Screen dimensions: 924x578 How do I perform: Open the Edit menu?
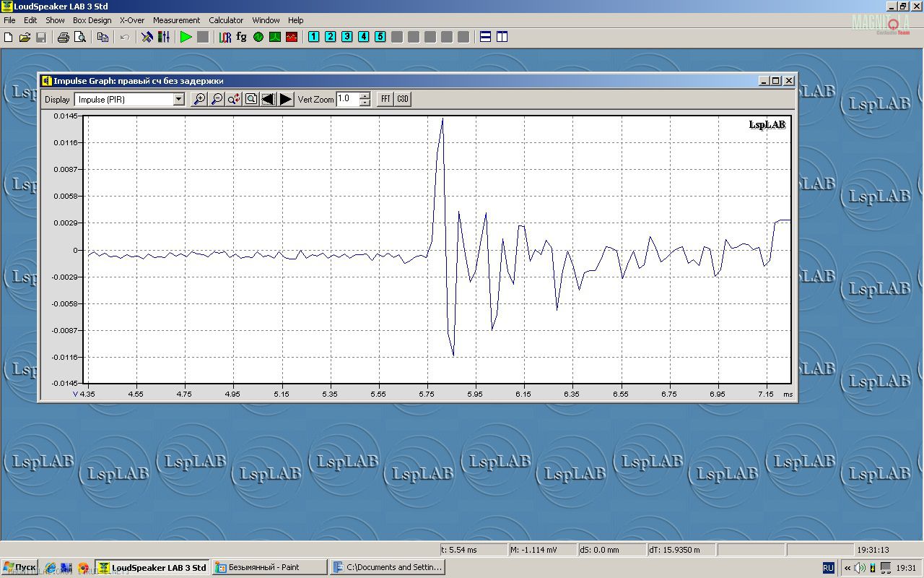pyautogui.click(x=30, y=20)
